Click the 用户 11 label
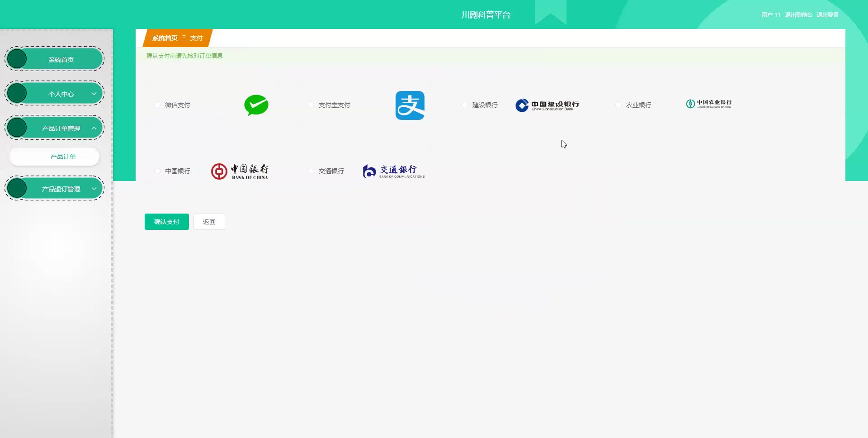 click(771, 15)
